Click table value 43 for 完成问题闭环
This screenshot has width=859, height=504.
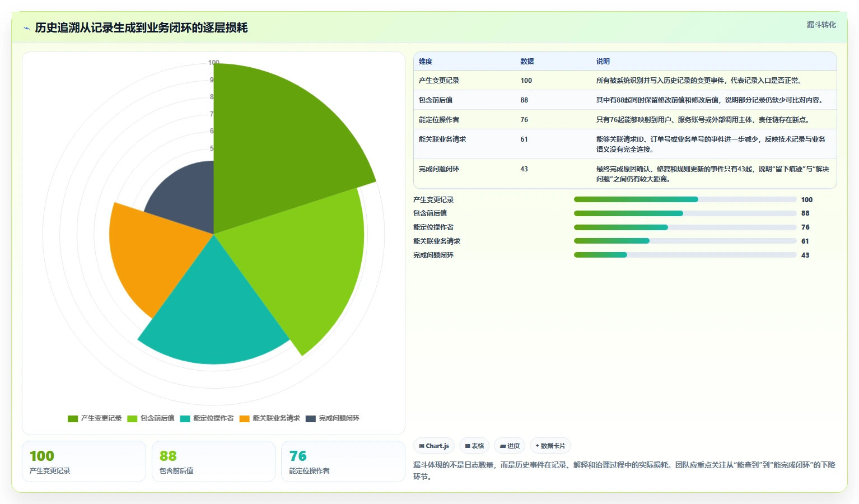pos(524,169)
